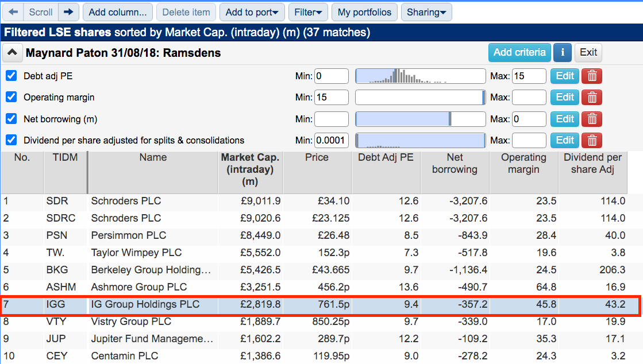The width and height of the screenshot is (643, 364).
Task: Click the Operating margin Min field
Action: (x=332, y=98)
